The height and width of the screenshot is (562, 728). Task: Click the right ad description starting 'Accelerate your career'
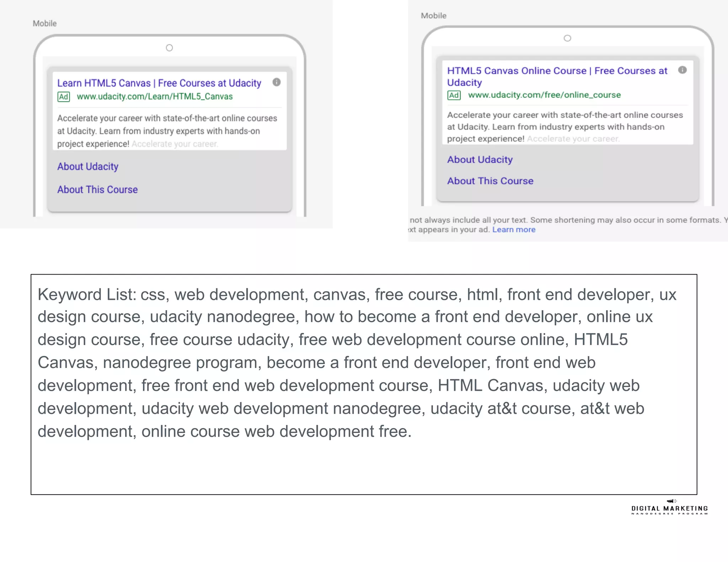(565, 127)
